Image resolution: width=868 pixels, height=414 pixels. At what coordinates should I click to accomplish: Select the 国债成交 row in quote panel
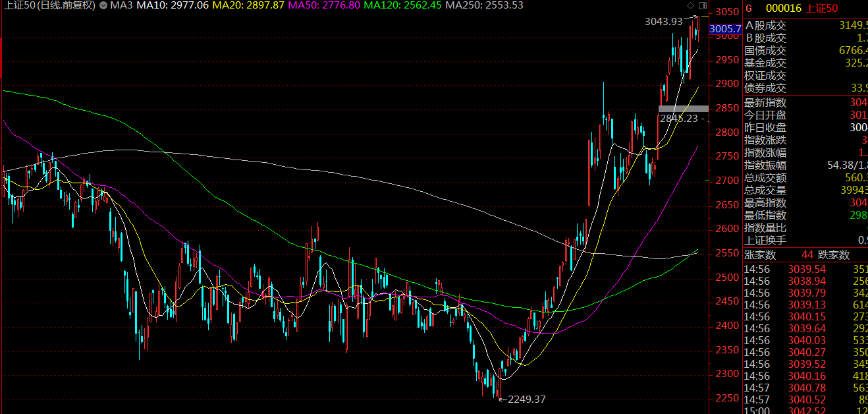coord(805,51)
